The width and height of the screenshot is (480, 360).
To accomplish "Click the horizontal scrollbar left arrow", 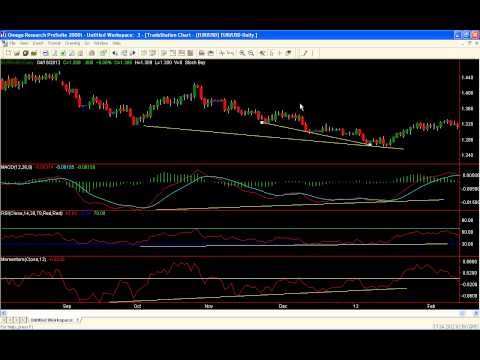I will click(3, 313).
